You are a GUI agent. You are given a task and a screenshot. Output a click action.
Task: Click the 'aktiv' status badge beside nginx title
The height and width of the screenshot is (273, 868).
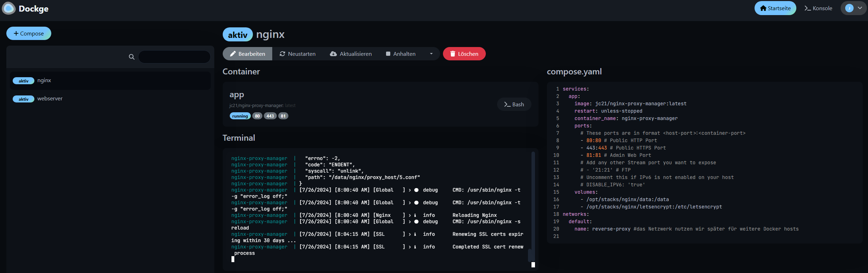coord(237,35)
